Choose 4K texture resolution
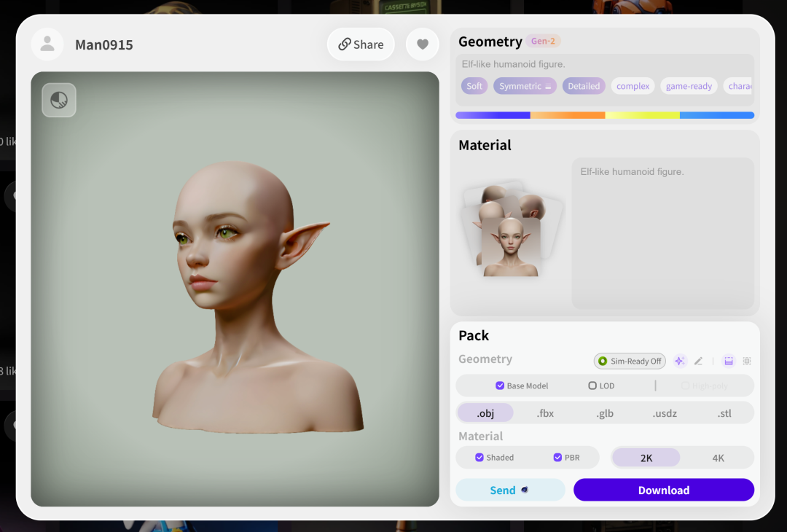This screenshot has width=787, height=532. pos(719,458)
